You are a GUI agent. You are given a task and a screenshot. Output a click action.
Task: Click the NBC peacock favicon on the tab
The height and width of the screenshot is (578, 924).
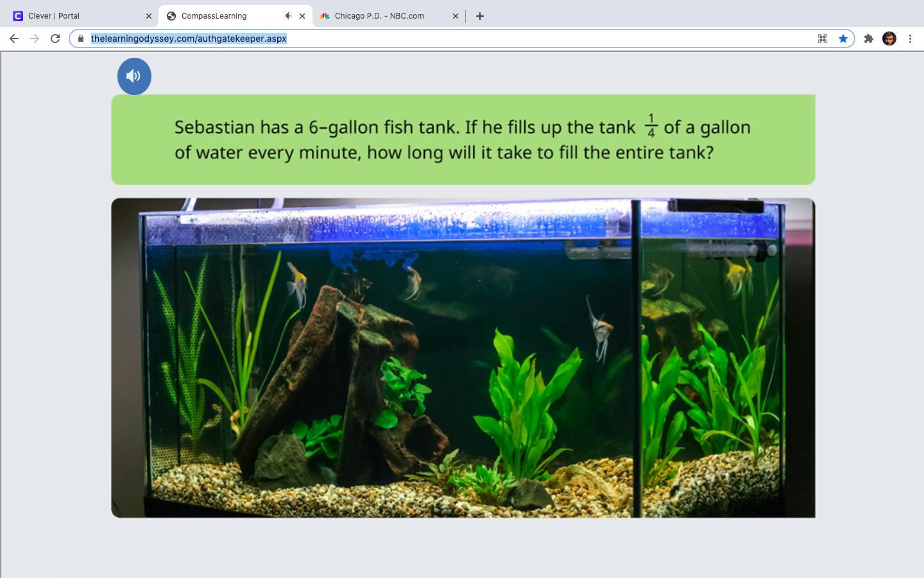tap(325, 16)
